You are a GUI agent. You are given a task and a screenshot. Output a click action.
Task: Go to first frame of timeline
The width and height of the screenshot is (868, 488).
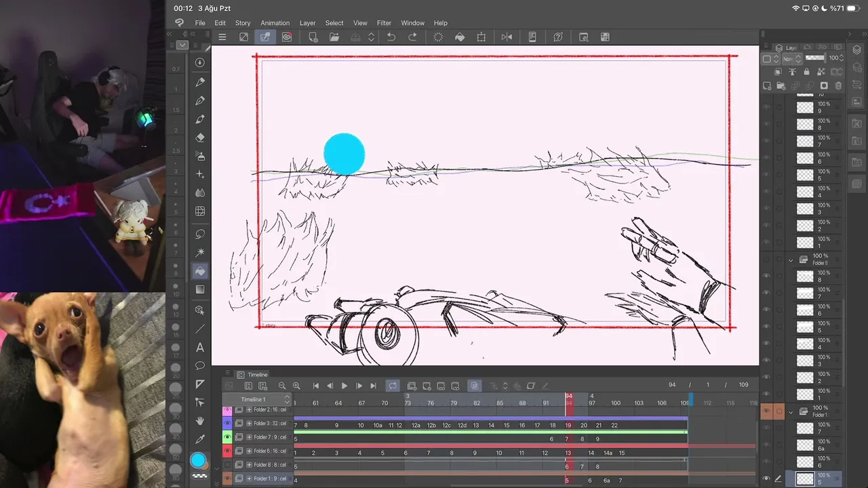coord(316,386)
